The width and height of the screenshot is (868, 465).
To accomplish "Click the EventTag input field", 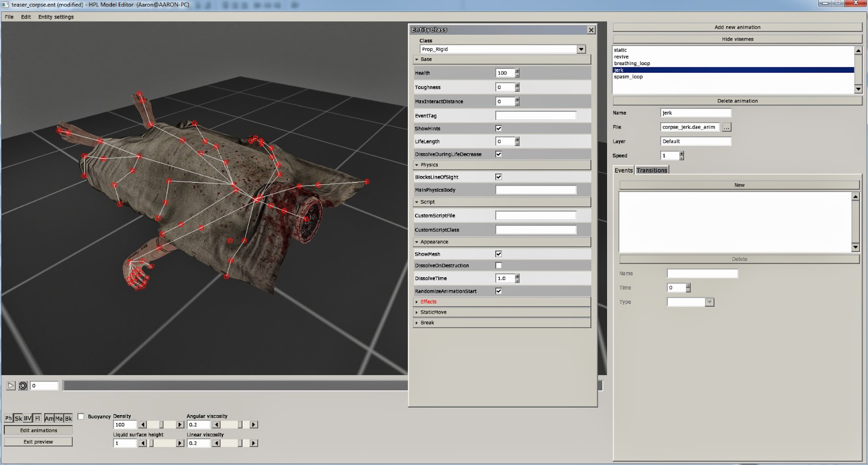I will 535,116.
